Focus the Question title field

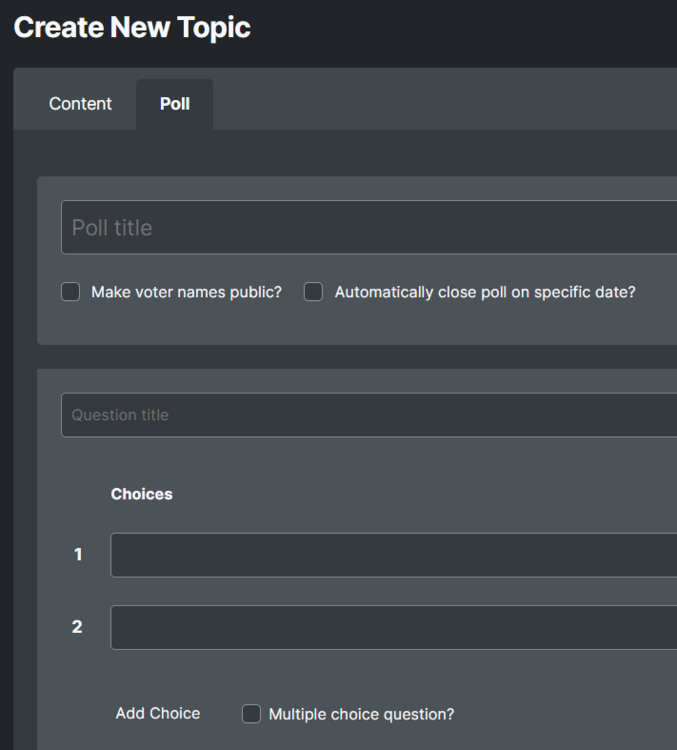pos(370,415)
